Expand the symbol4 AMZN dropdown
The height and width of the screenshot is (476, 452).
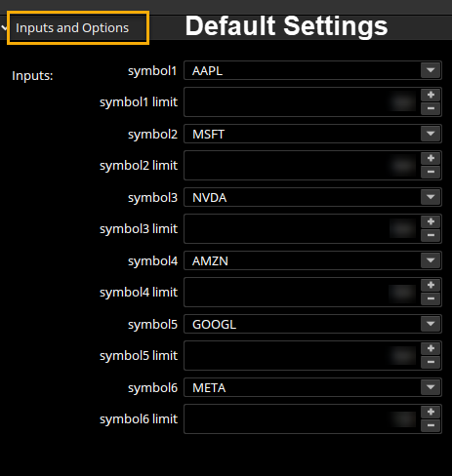coord(431,260)
